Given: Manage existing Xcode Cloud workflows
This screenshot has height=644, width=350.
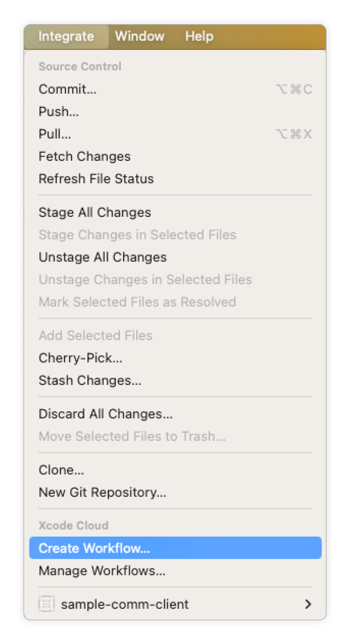Looking at the screenshot, I should tap(102, 571).
